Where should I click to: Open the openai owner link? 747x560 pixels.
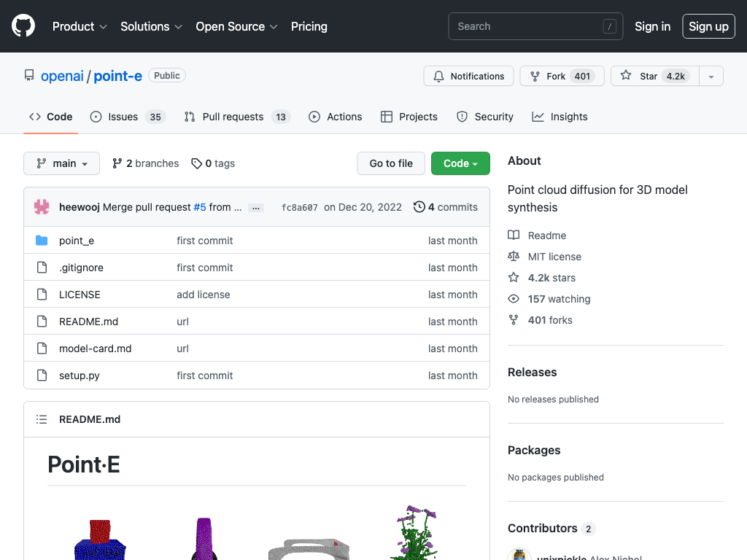[62, 76]
